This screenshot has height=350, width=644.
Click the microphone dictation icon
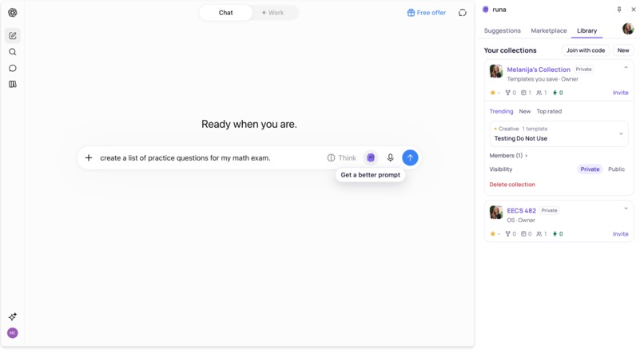(x=390, y=157)
